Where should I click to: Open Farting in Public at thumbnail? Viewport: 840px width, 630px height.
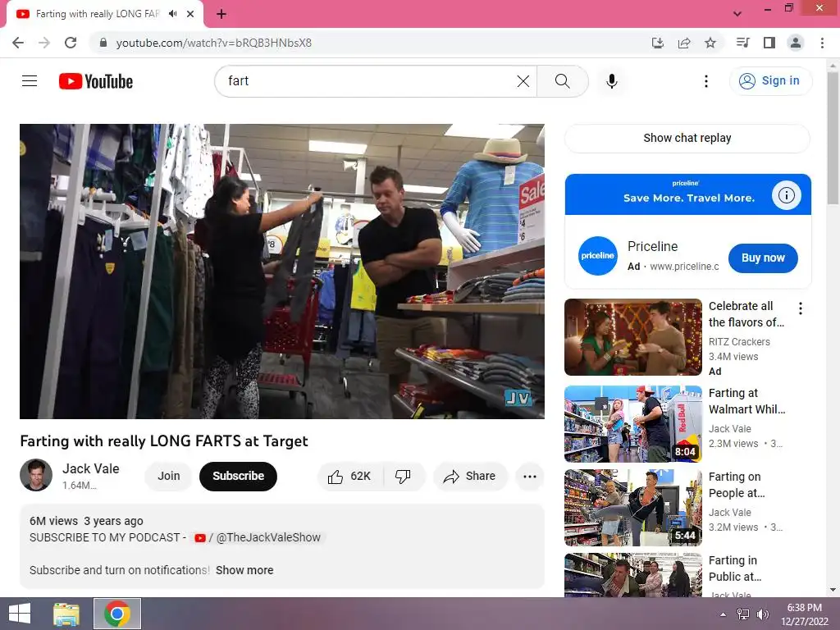pyautogui.click(x=633, y=575)
